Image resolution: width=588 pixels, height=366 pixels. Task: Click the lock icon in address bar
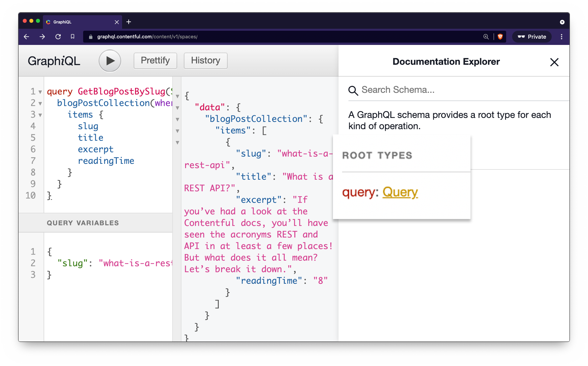pos(91,37)
